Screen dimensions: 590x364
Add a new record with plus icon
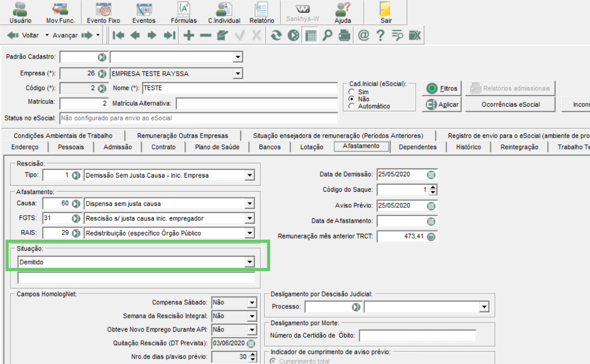pyautogui.click(x=189, y=35)
